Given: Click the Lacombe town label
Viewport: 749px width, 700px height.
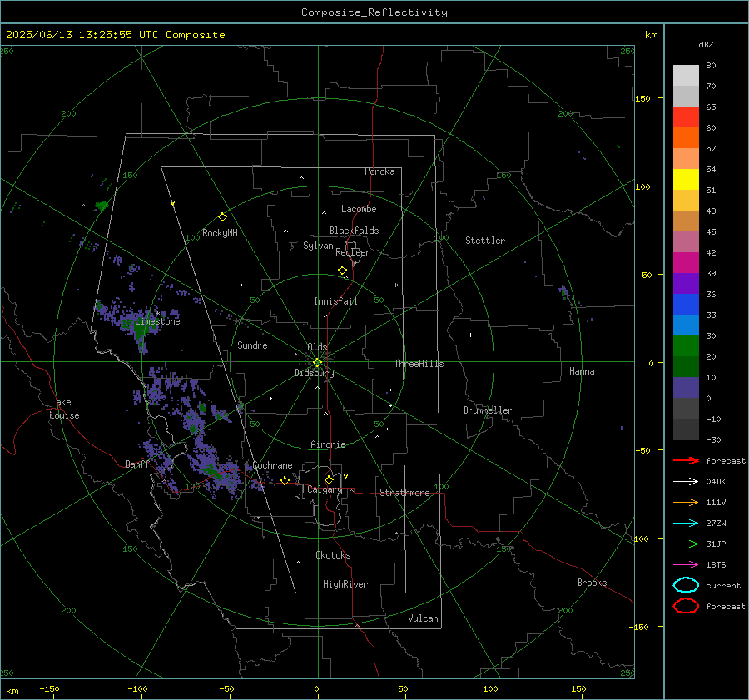Looking at the screenshot, I should pyautogui.click(x=359, y=209).
